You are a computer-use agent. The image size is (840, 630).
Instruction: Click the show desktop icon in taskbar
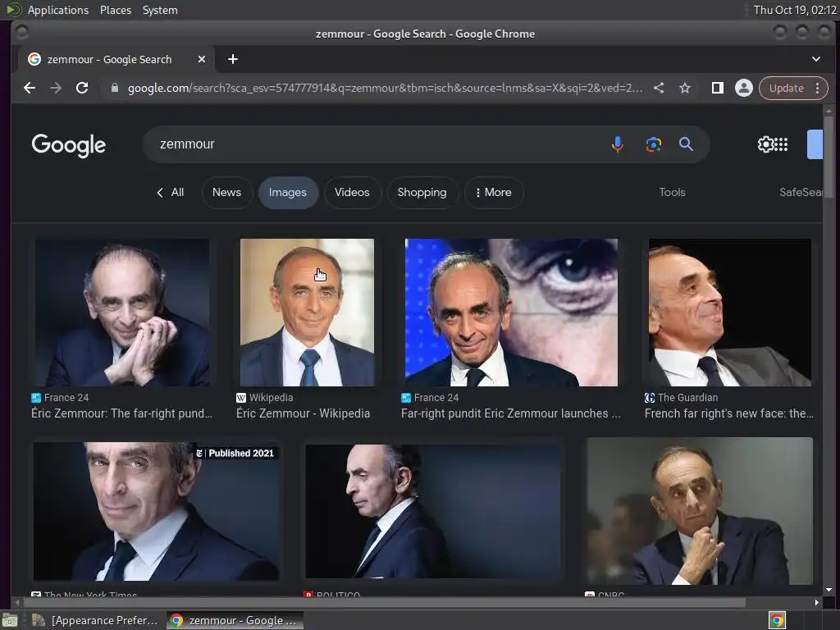pyautogui.click(x=10, y=620)
